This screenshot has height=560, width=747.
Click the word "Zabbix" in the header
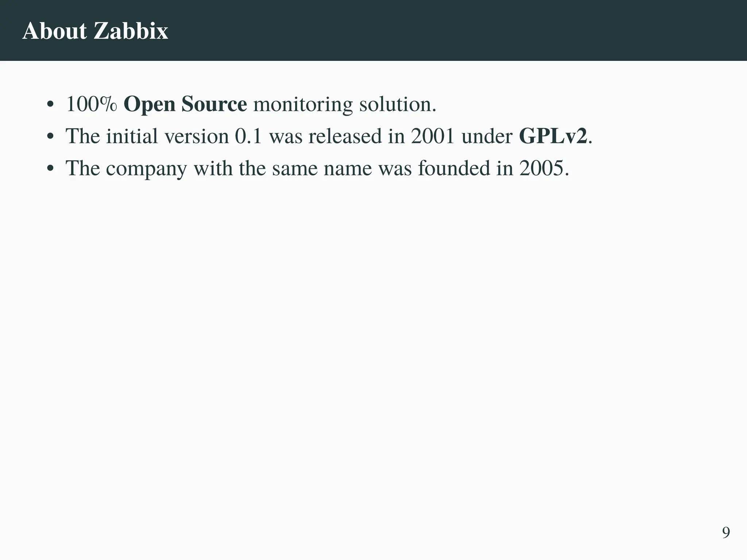click(x=131, y=31)
